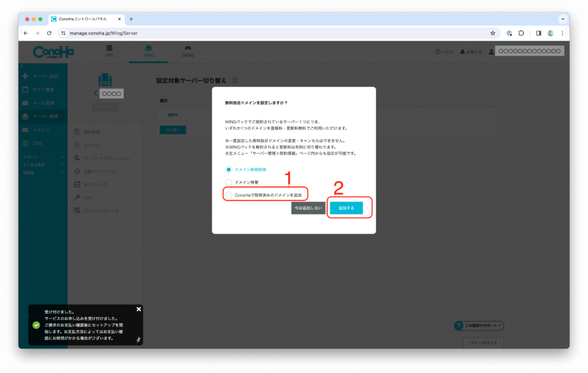
Task: Open お知らせ notifications in the header
Action: pos(471,52)
